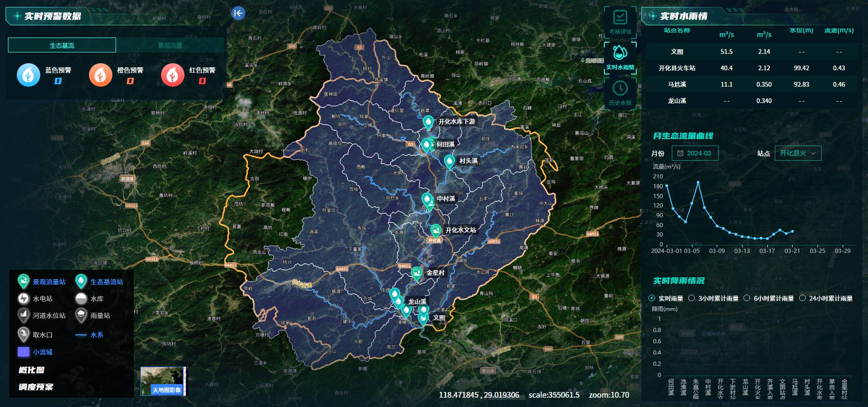Click the 水位(m) column header
Screen dimensions: 868x407
coord(802,30)
